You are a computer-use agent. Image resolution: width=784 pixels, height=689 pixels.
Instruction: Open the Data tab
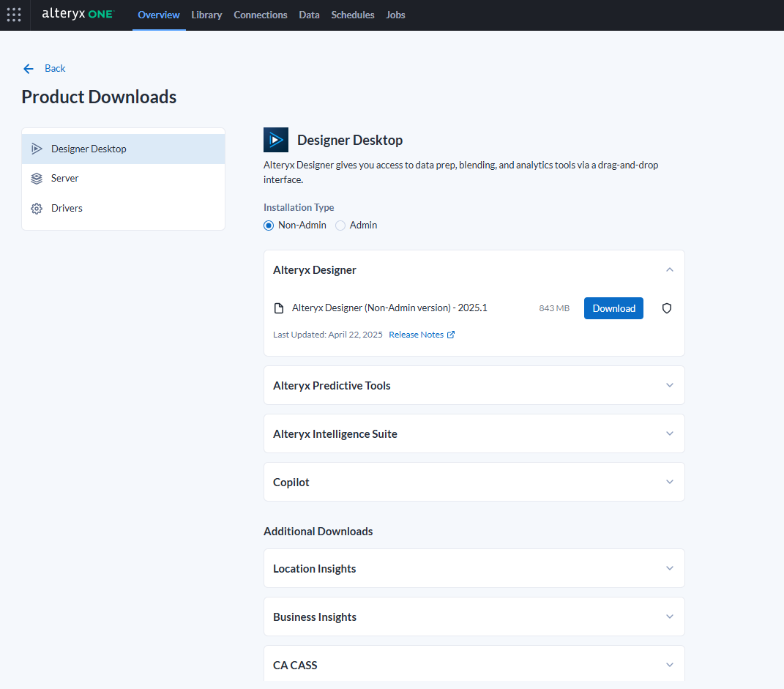pos(309,15)
